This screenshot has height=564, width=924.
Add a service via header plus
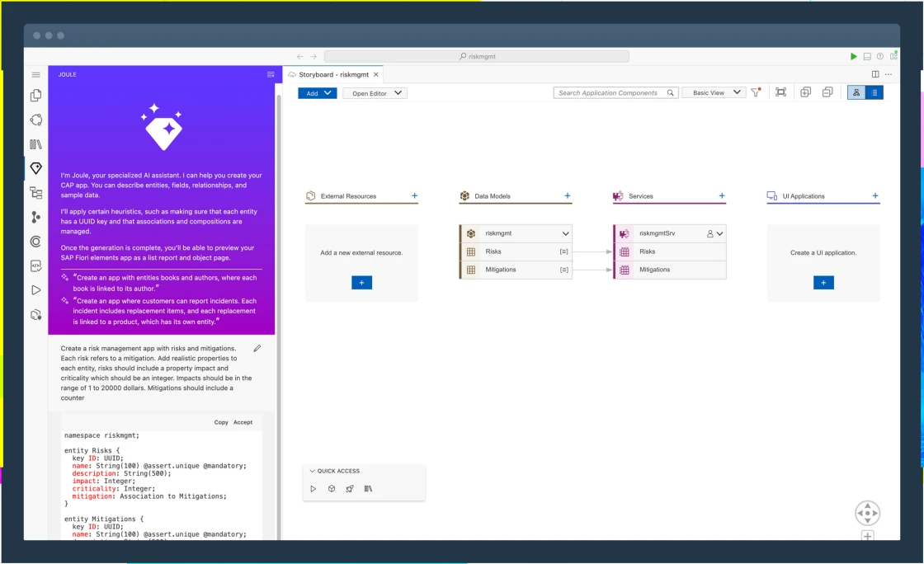point(722,195)
